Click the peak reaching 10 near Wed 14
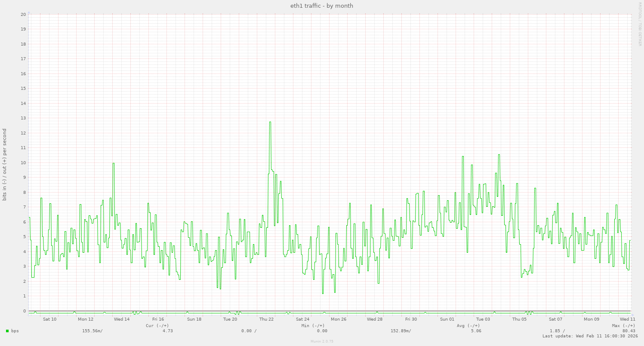 point(113,163)
